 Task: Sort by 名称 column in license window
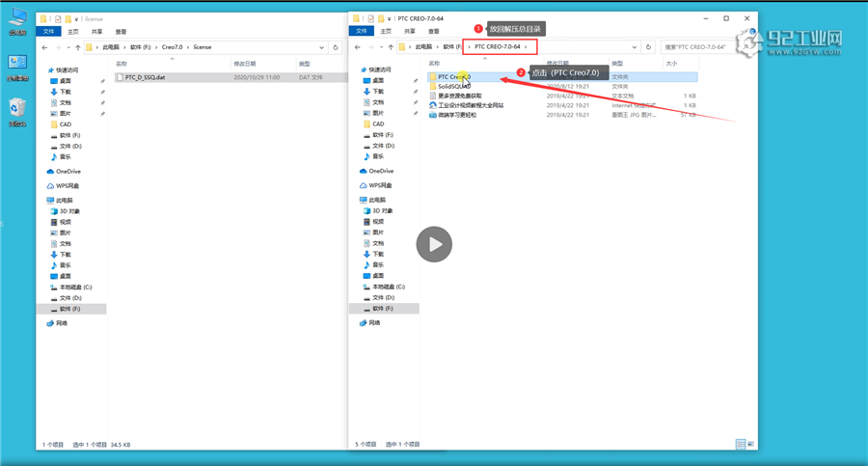[x=122, y=64]
